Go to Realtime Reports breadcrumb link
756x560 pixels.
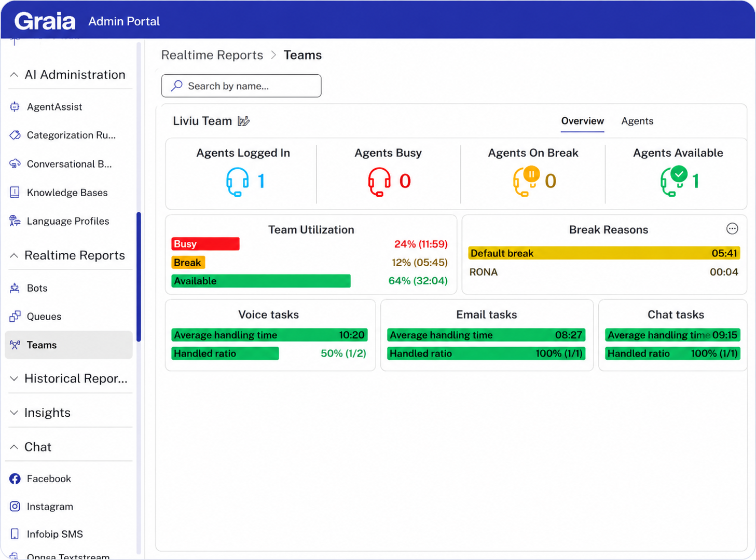212,55
